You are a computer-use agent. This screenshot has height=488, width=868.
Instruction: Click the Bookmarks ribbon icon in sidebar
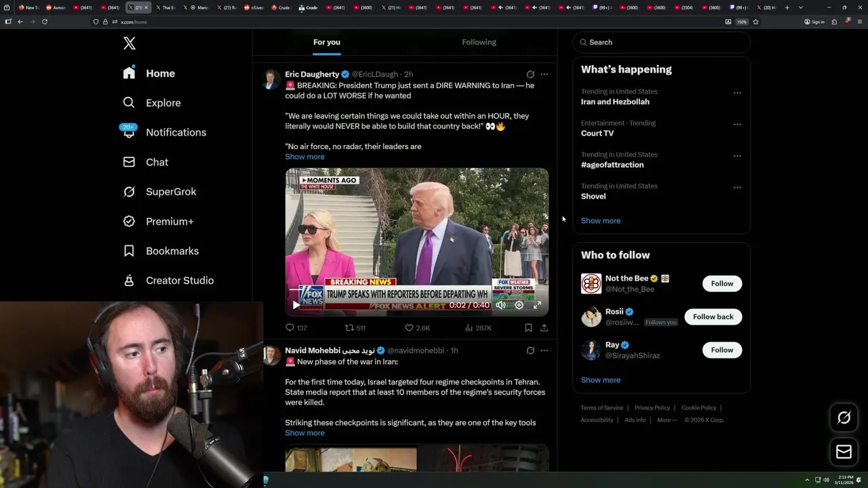click(x=129, y=251)
